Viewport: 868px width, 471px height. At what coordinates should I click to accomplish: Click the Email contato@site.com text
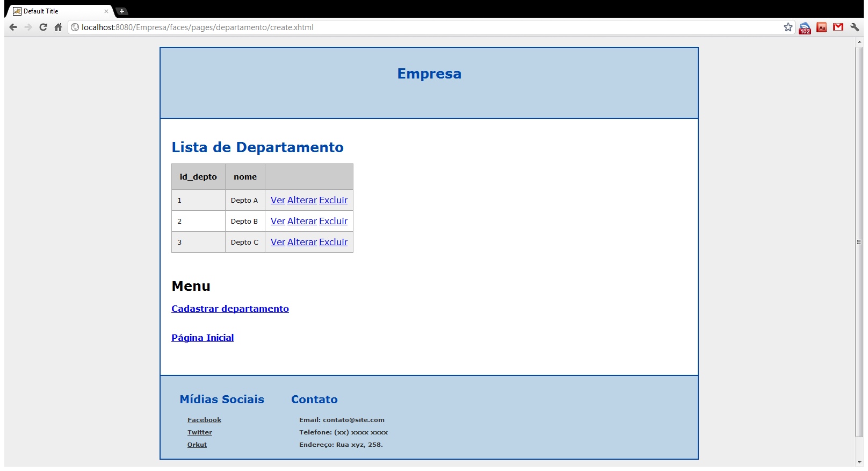[342, 420]
